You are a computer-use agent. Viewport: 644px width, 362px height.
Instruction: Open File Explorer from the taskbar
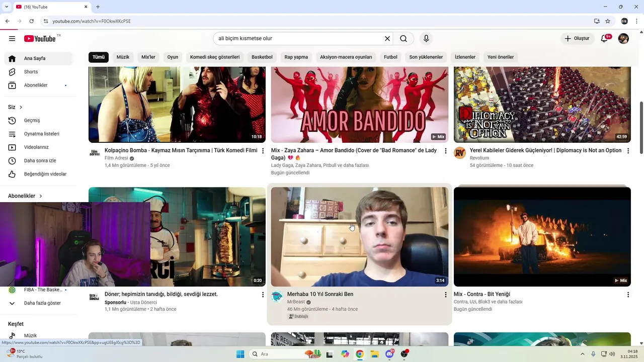(x=375, y=354)
